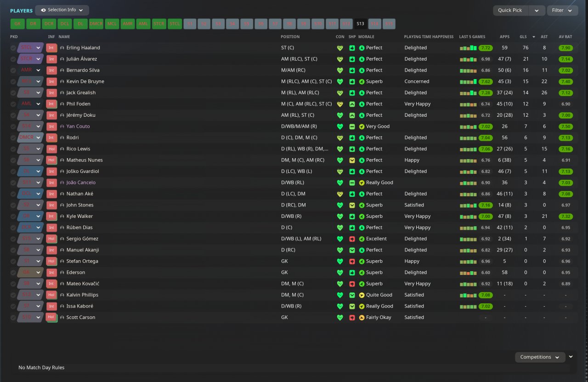The width and height of the screenshot is (588, 382).
Task: Click João Cancelo's match sharpness icon
Action: click(x=352, y=182)
